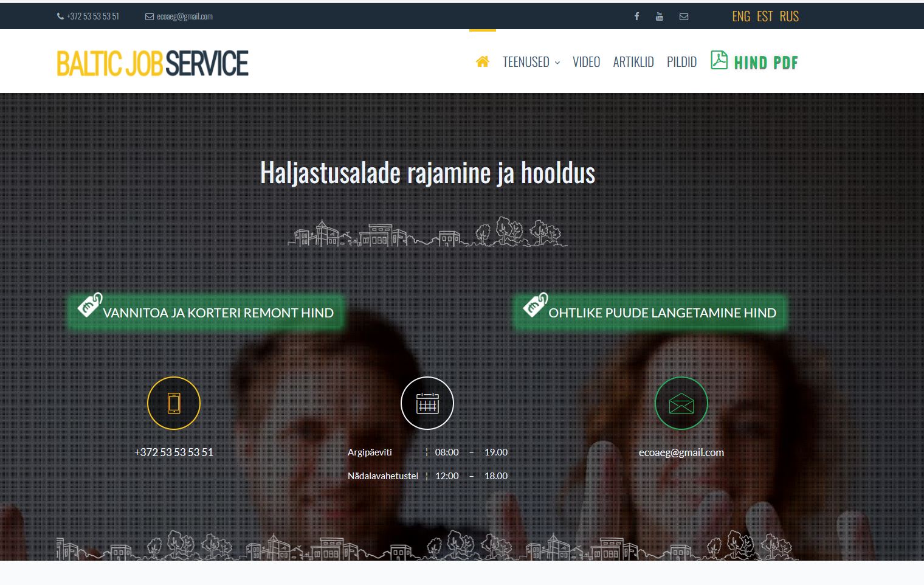Go to the home page icon
Viewport: 924px width, 585px height.
(483, 61)
